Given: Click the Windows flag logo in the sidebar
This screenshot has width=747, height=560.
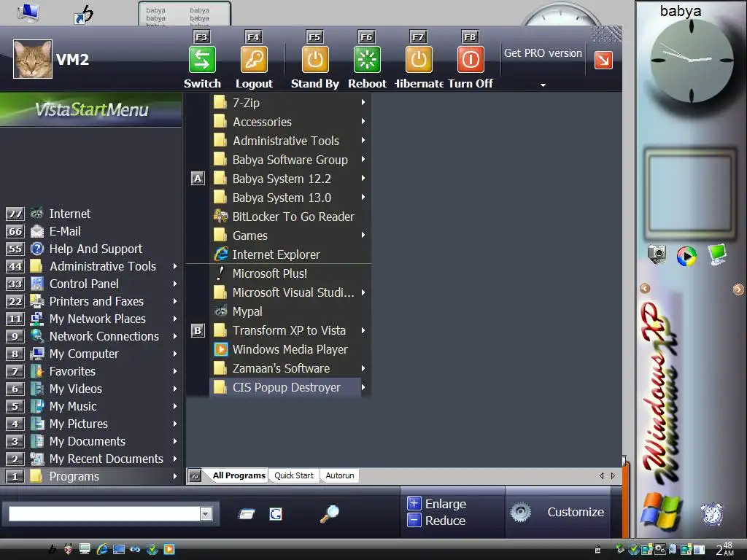Looking at the screenshot, I should pyautogui.click(x=660, y=512).
